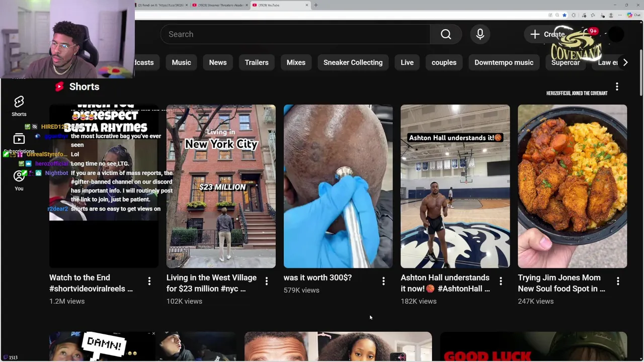The height and width of the screenshot is (362, 644).
Task: Select the News category chip
Action: point(218,62)
